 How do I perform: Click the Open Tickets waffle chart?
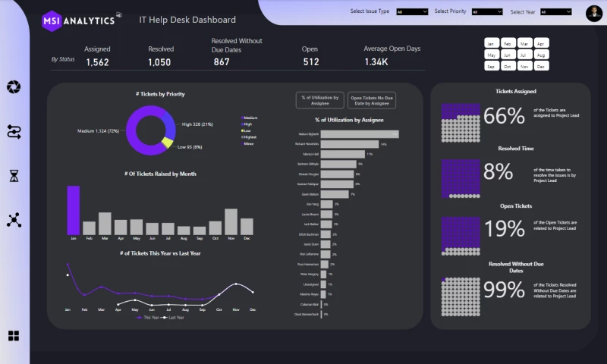(x=461, y=237)
